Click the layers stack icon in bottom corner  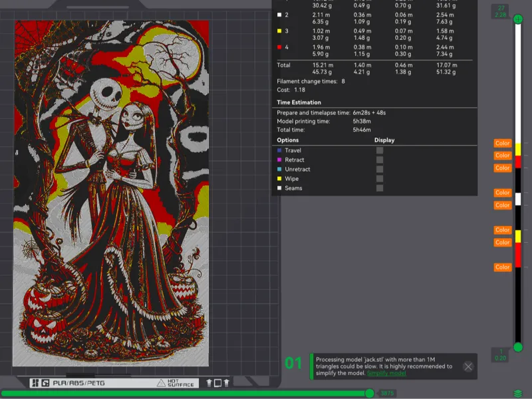point(518,394)
